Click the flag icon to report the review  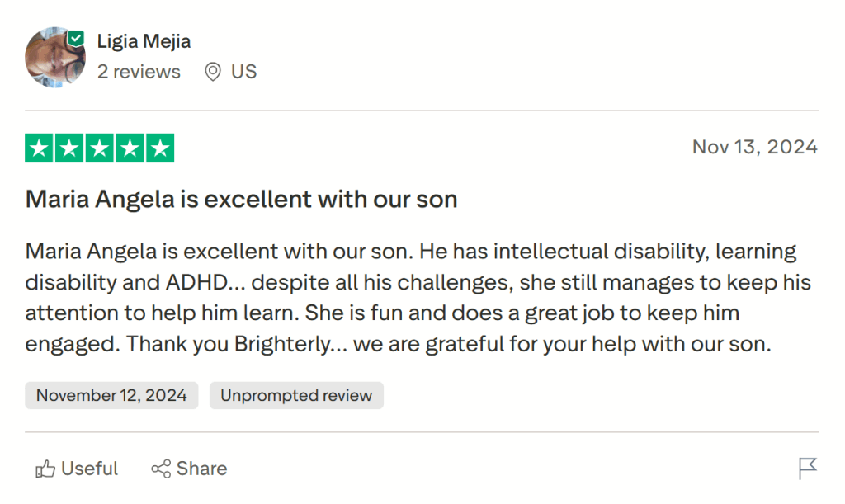pyautogui.click(x=810, y=469)
